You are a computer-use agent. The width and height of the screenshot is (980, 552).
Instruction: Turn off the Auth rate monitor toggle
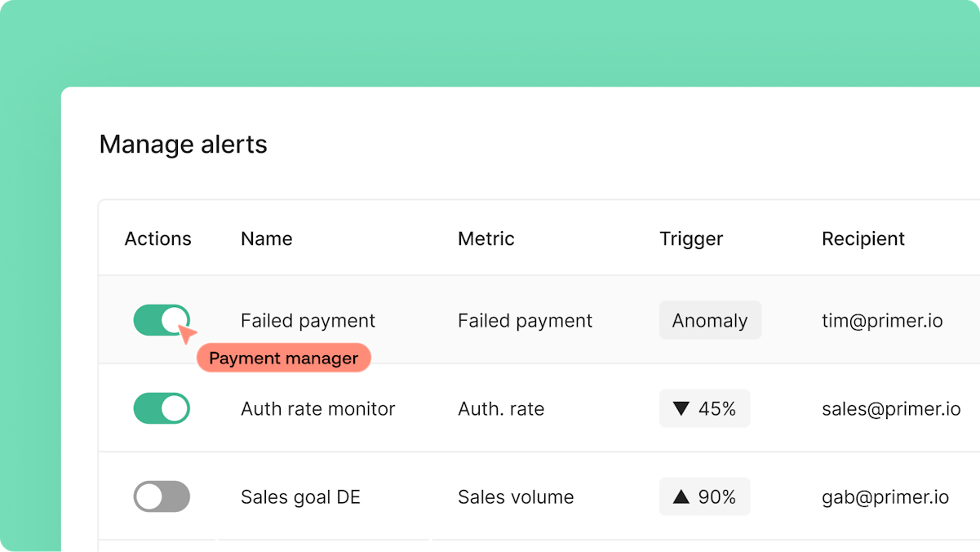pyautogui.click(x=162, y=408)
